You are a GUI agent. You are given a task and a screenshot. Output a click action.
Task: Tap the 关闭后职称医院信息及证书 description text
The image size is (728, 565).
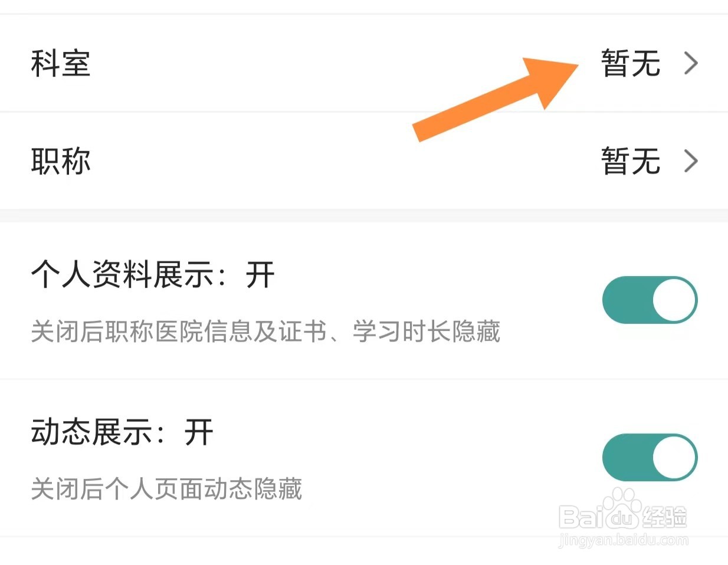coord(265,331)
